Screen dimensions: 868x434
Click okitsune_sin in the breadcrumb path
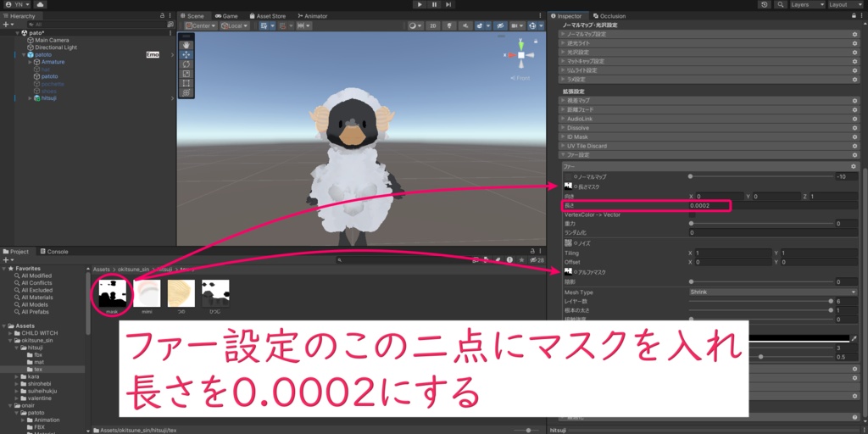(133, 269)
